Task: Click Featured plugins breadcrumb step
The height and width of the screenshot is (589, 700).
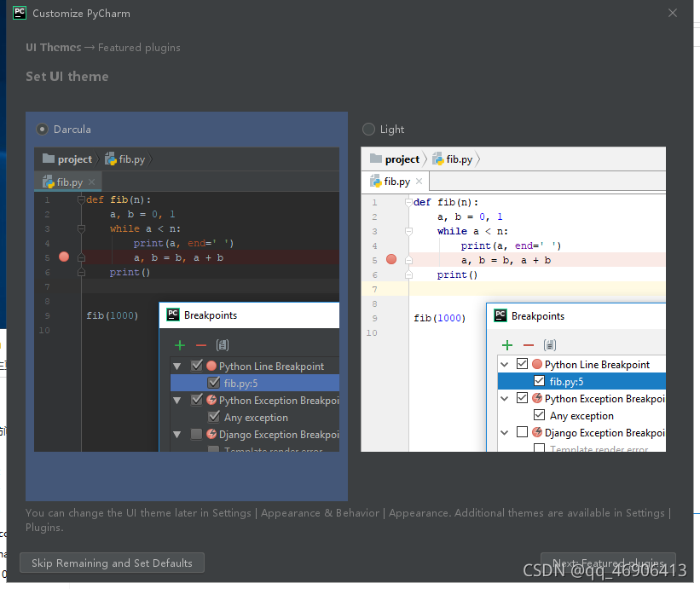Action: point(139,47)
